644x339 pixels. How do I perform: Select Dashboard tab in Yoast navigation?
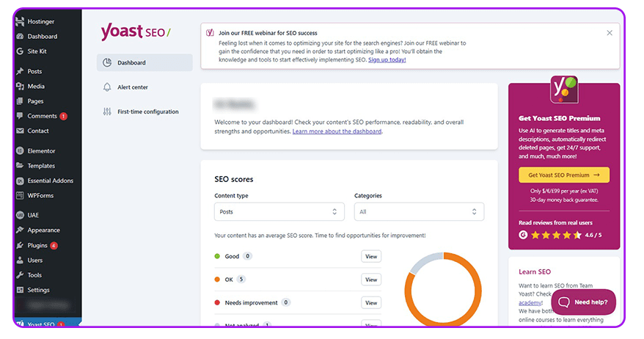(x=144, y=62)
